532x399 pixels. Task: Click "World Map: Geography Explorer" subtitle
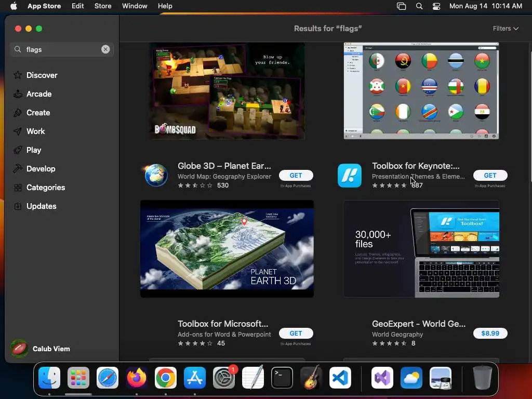(224, 177)
